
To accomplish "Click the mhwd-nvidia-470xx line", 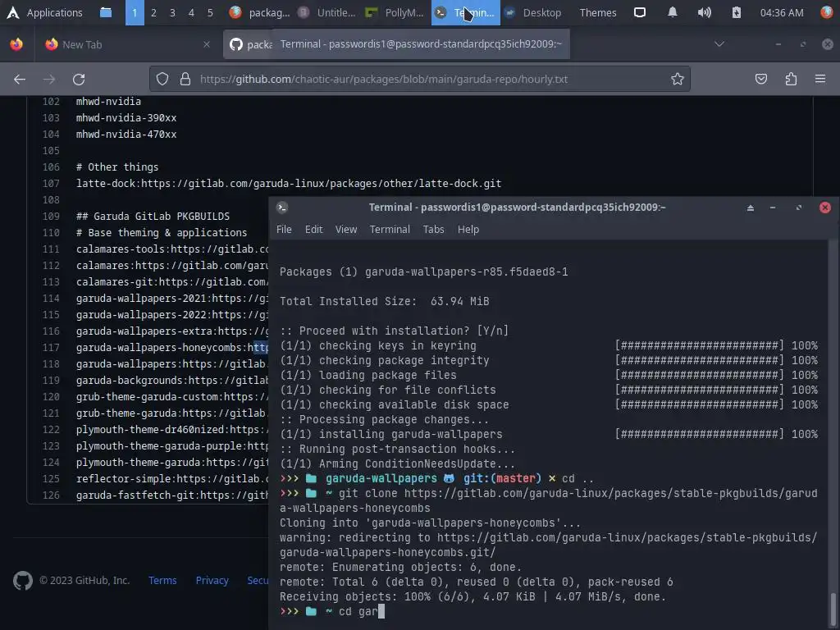I will [x=126, y=134].
